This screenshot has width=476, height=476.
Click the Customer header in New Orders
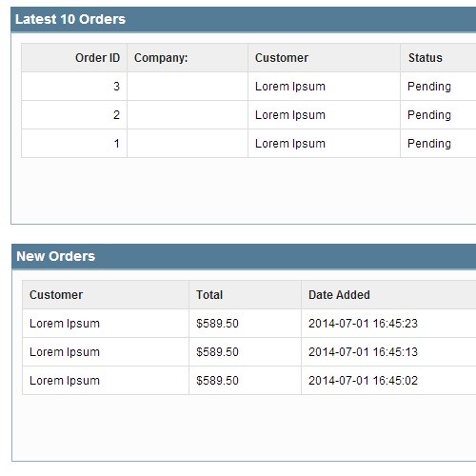tap(56, 295)
